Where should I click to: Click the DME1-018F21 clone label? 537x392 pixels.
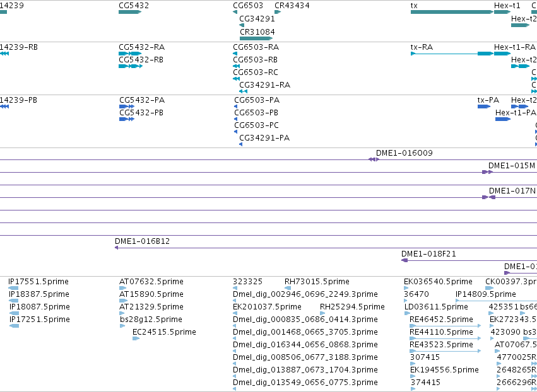pyautogui.click(x=428, y=254)
